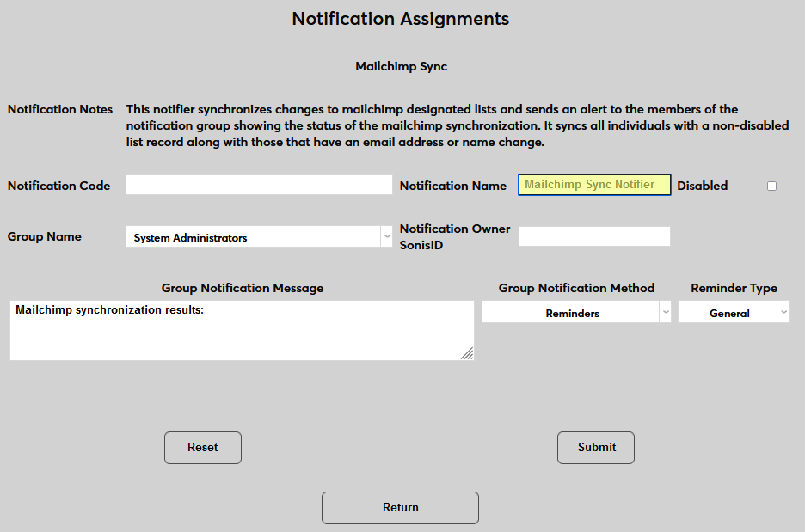Viewport: 805px width, 532px height.
Task: Click the "Group Name" label
Action: [x=45, y=236]
